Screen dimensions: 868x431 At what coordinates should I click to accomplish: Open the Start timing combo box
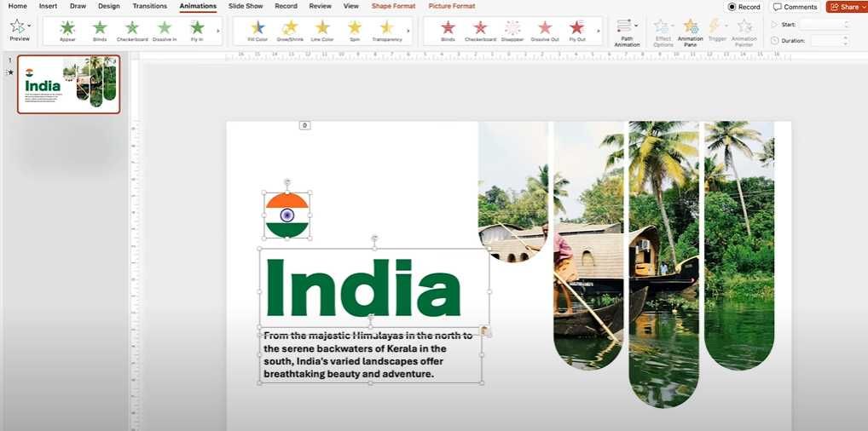[x=825, y=25]
